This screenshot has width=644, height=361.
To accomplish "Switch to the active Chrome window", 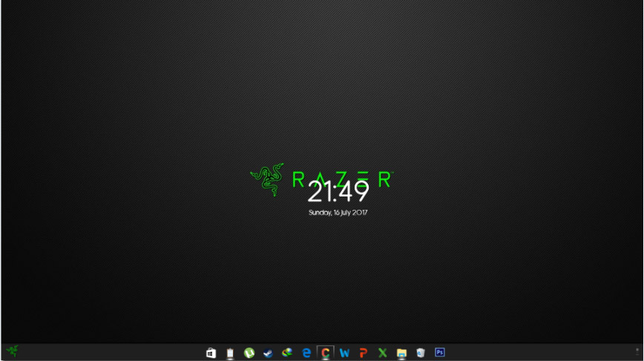I will click(325, 353).
